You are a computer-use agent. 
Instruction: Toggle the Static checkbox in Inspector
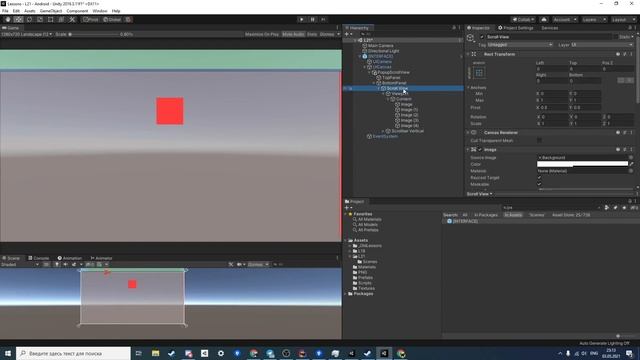point(616,37)
